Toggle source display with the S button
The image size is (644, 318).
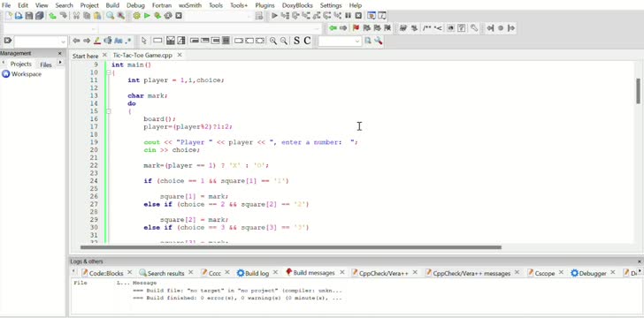coord(296,41)
